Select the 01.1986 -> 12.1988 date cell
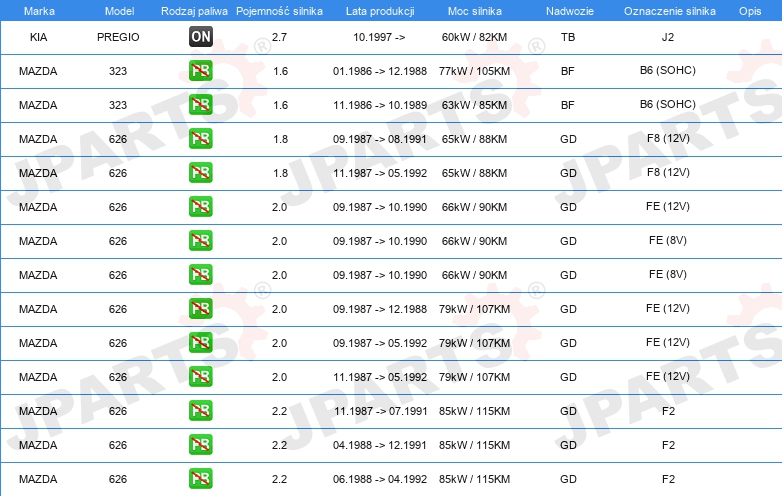The width and height of the screenshot is (782, 496). pos(380,71)
